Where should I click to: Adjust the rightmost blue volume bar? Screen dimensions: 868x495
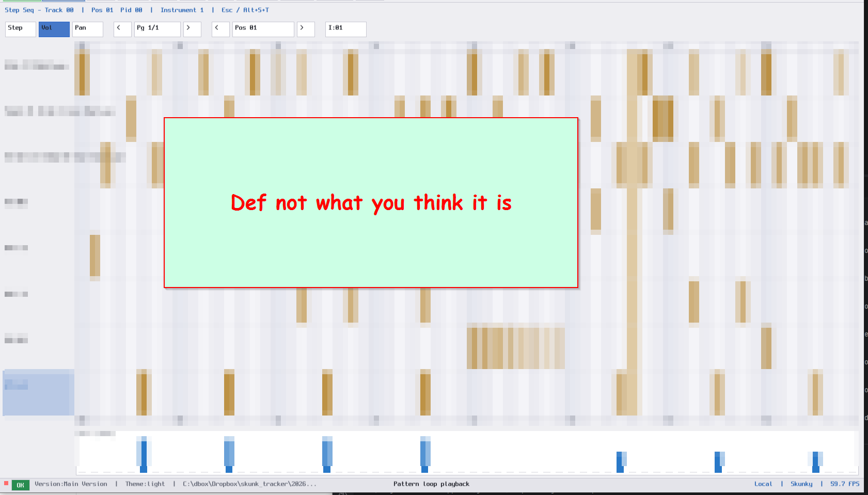816,462
